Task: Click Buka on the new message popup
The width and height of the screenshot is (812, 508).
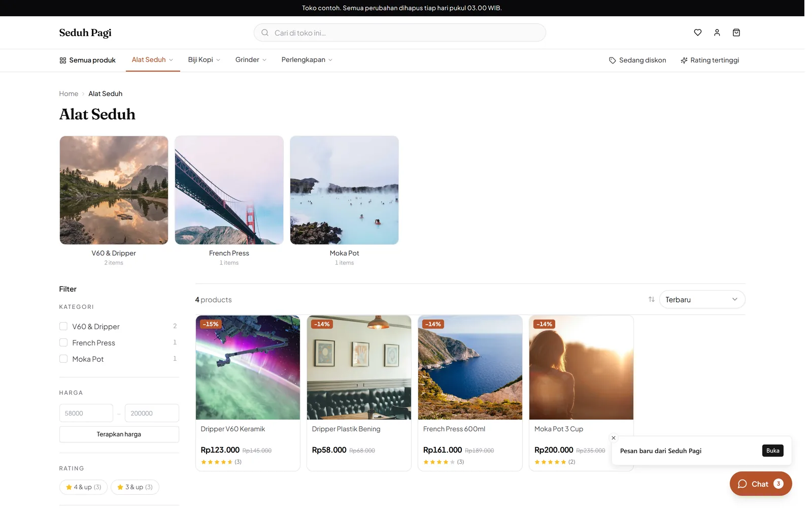Action: point(773,451)
